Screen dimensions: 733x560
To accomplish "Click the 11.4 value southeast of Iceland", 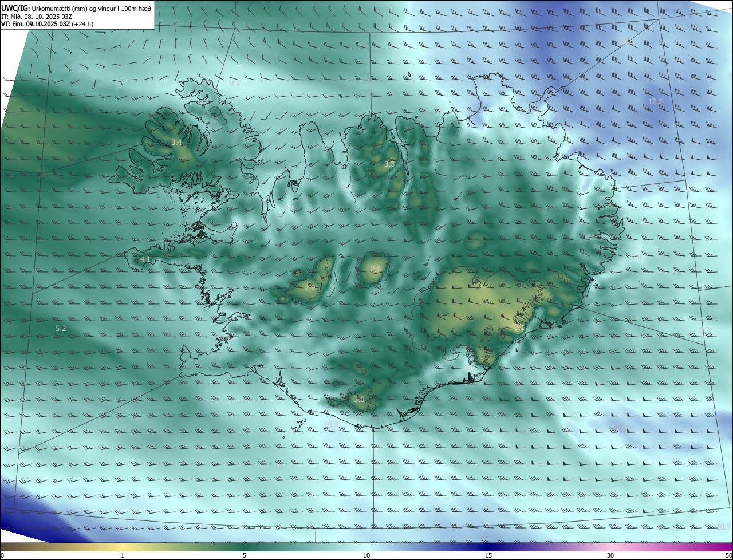I will click(x=620, y=428).
